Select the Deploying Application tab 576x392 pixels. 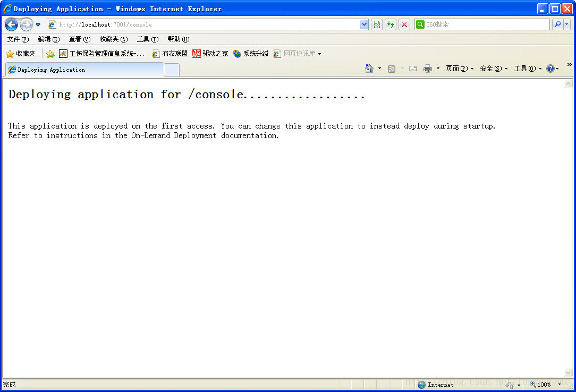[x=84, y=70]
